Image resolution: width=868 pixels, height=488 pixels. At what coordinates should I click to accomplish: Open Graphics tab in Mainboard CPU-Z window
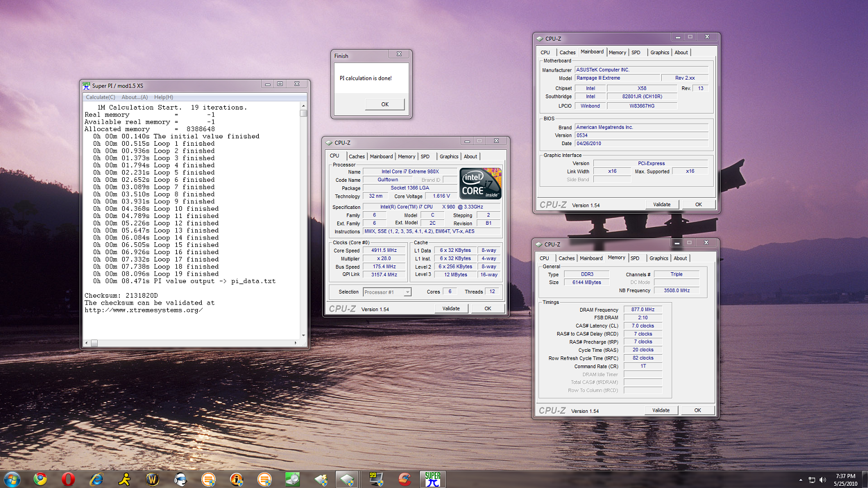pos(659,53)
